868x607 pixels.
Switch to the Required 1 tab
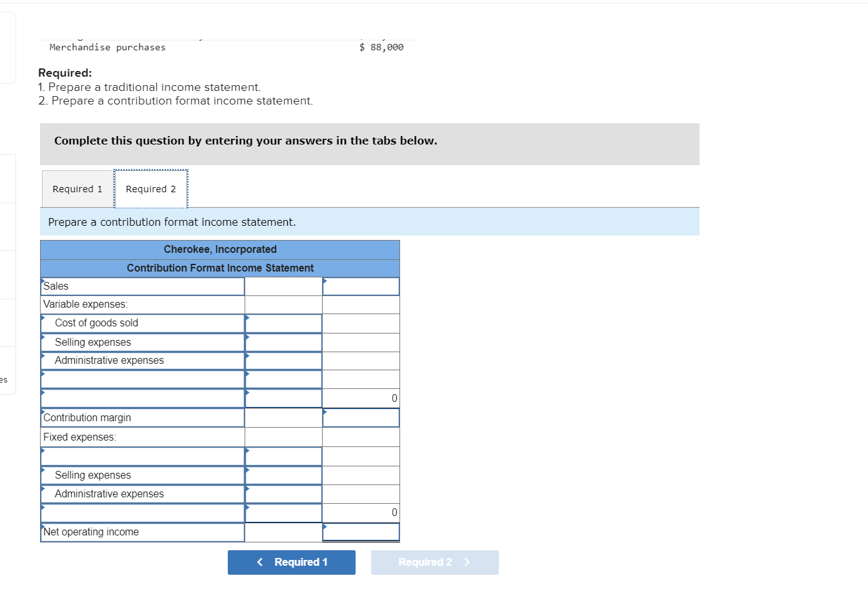point(77,188)
